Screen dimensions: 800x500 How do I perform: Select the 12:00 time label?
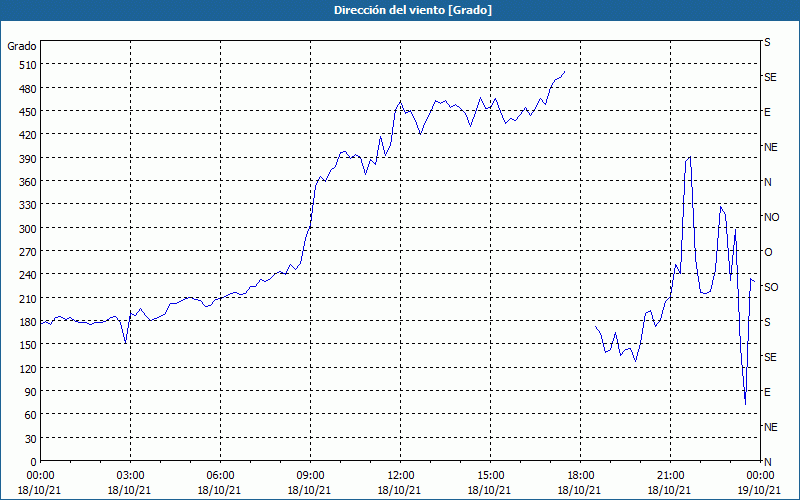(401, 476)
